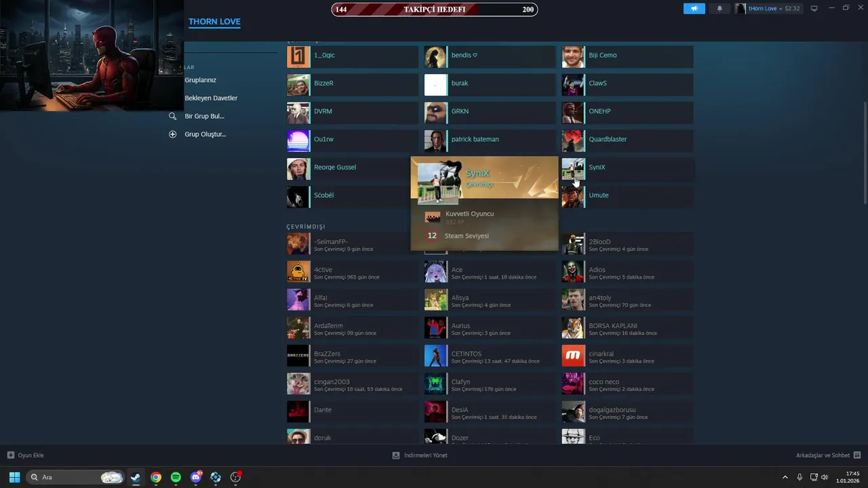This screenshot has width=868, height=488.
Task: Open BizzeR's profile avatar
Action: 298,83
